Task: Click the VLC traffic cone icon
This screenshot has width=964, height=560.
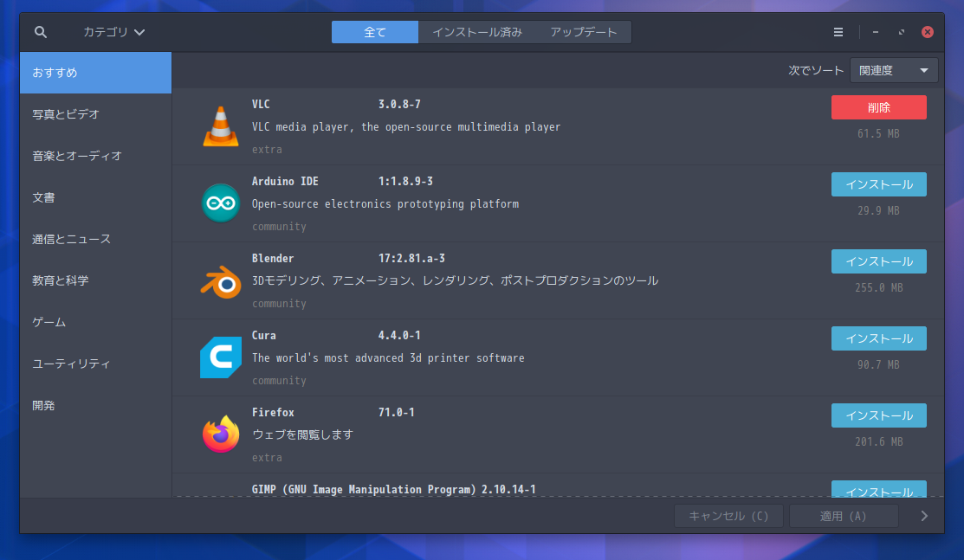Action: (221, 126)
